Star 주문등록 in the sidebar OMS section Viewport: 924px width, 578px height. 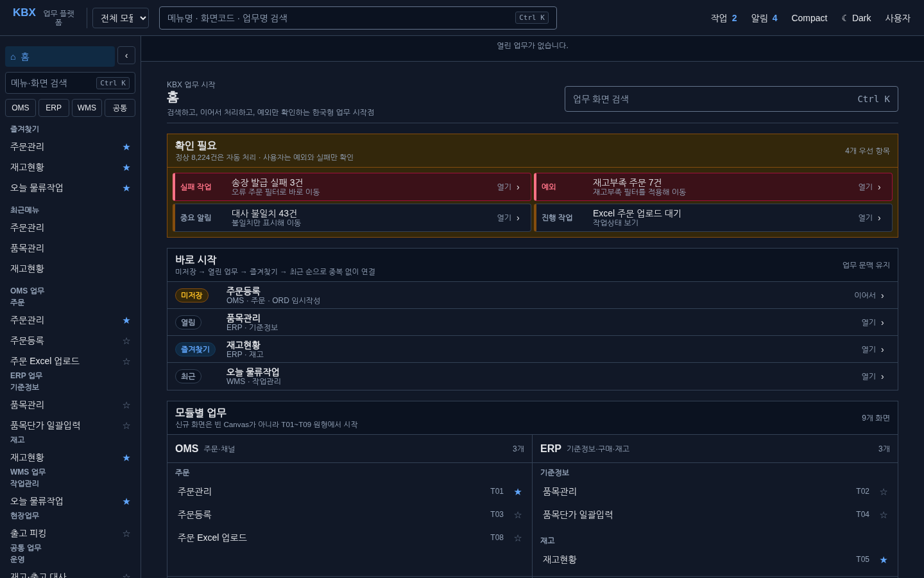point(126,341)
